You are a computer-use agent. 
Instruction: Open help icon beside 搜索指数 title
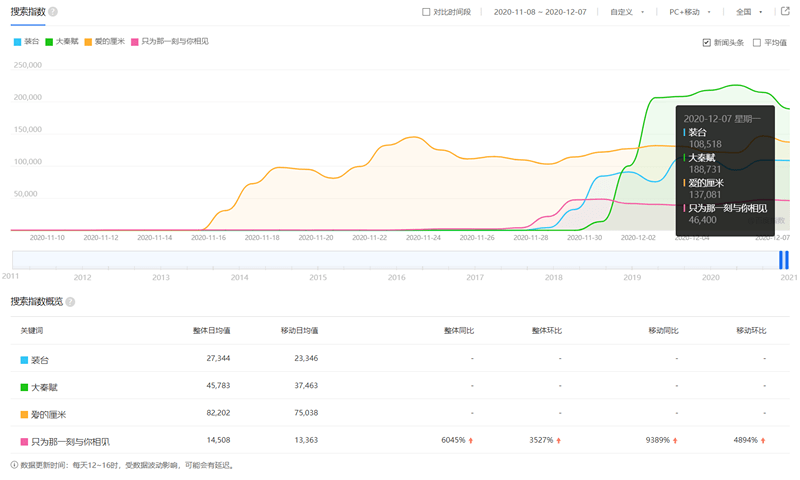tap(53, 12)
